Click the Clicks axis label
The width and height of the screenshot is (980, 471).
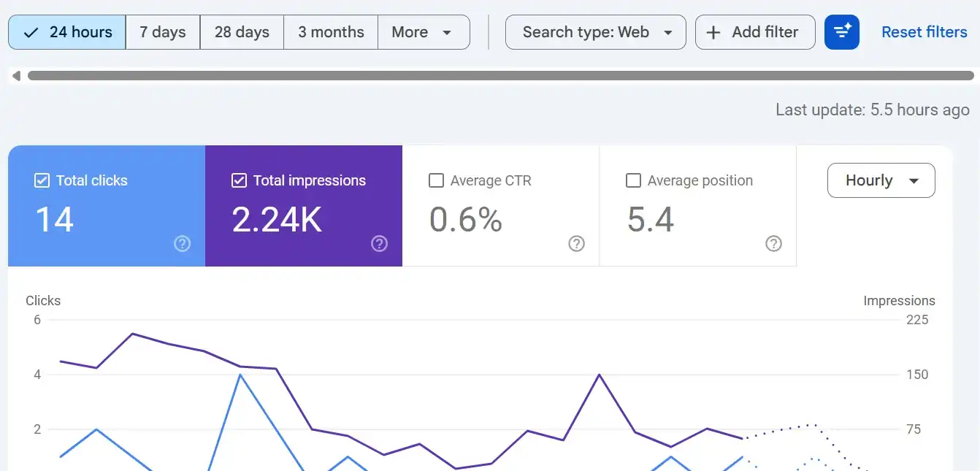(x=43, y=301)
